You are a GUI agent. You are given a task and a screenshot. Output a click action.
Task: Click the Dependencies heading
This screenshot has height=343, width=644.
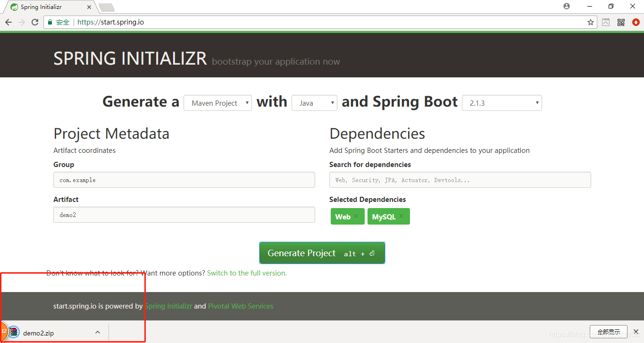(377, 134)
